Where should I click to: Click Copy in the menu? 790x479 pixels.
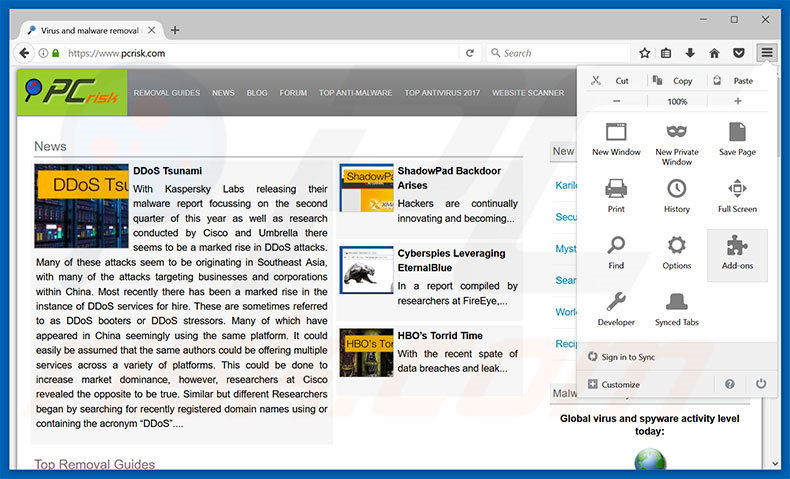[x=677, y=81]
